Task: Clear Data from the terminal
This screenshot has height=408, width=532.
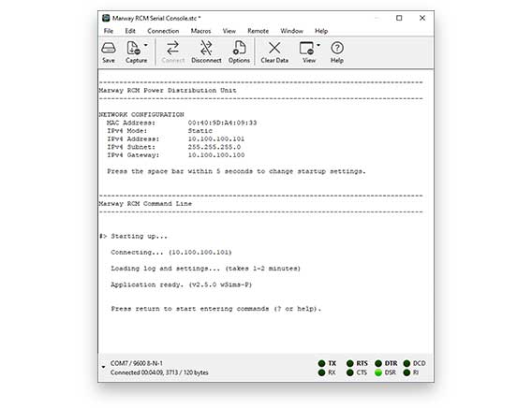Action: click(274, 52)
